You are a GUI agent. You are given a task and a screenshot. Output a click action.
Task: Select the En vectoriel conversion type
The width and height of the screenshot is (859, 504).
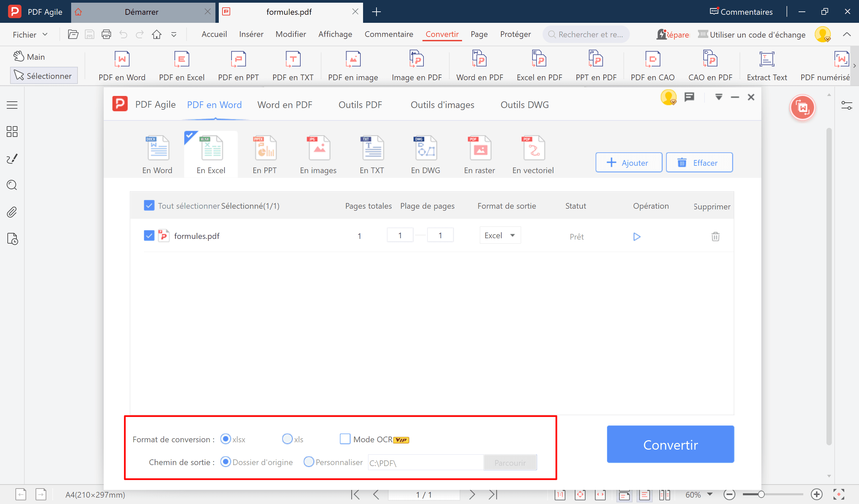coord(533,155)
